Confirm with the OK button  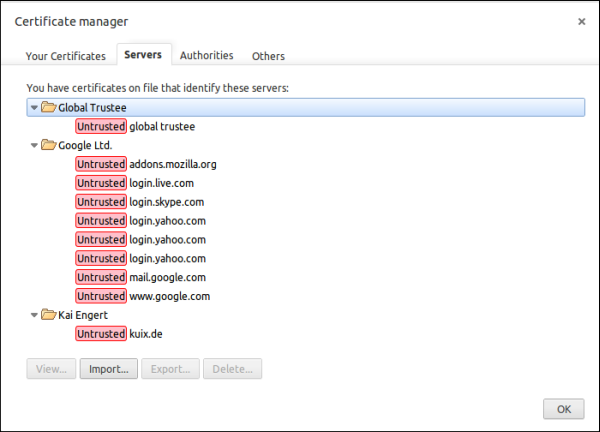coord(564,409)
